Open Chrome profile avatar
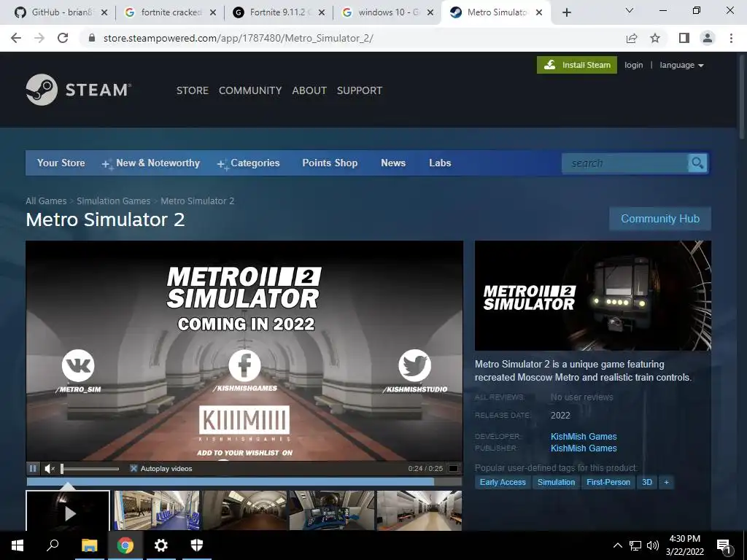 coord(708,38)
